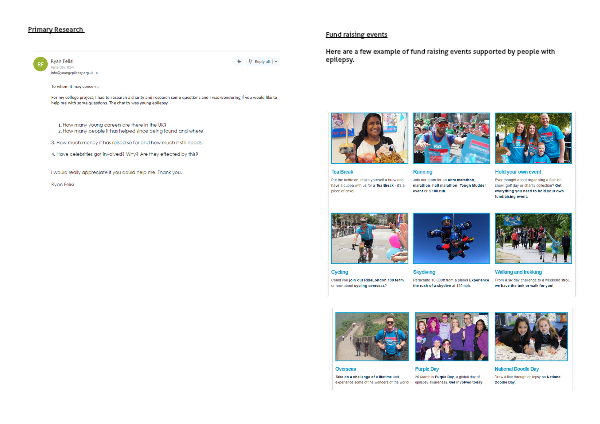Screen dimensions: 600x424
Task: Open the Purple Day event photo
Action: click(x=451, y=336)
